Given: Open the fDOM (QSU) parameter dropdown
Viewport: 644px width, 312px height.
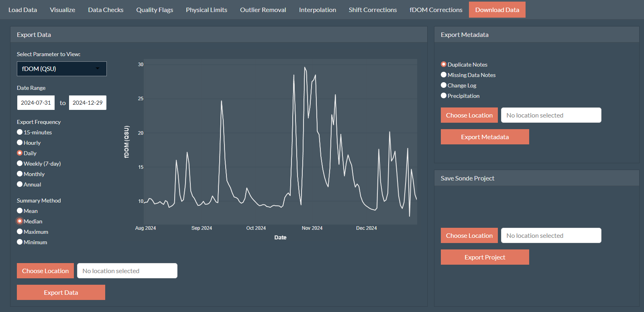Looking at the screenshot, I should point(62,69).
